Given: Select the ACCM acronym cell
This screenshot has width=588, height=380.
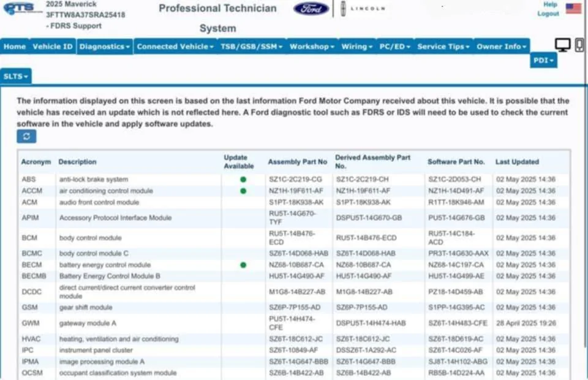Looking at the screenshot, I should (x=32, y=191).
